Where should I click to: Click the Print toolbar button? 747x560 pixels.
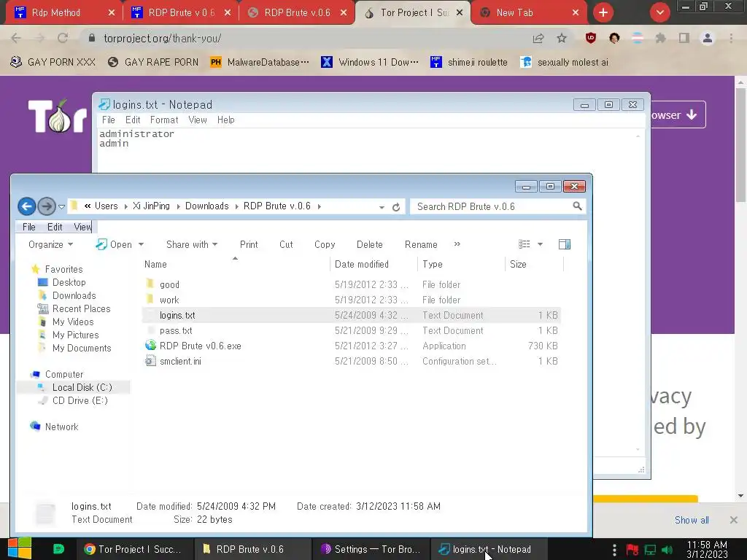[x=249, y=244]
